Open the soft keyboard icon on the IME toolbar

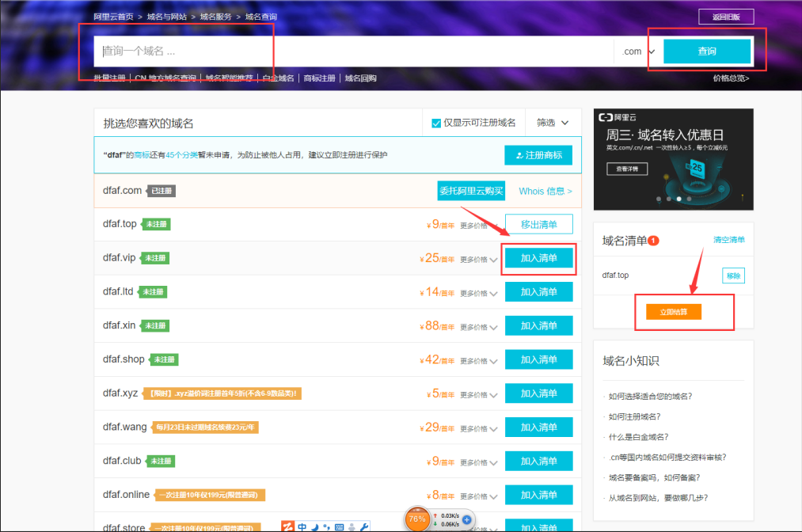point(339,527)
